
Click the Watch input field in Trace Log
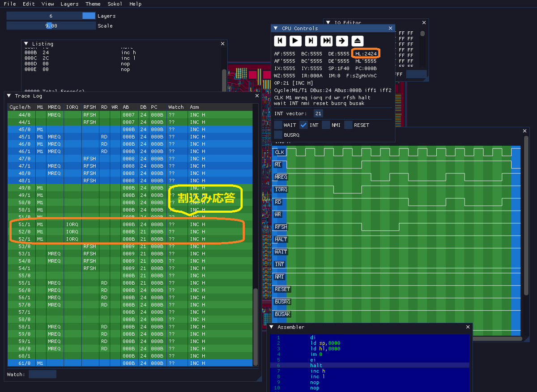43,374
